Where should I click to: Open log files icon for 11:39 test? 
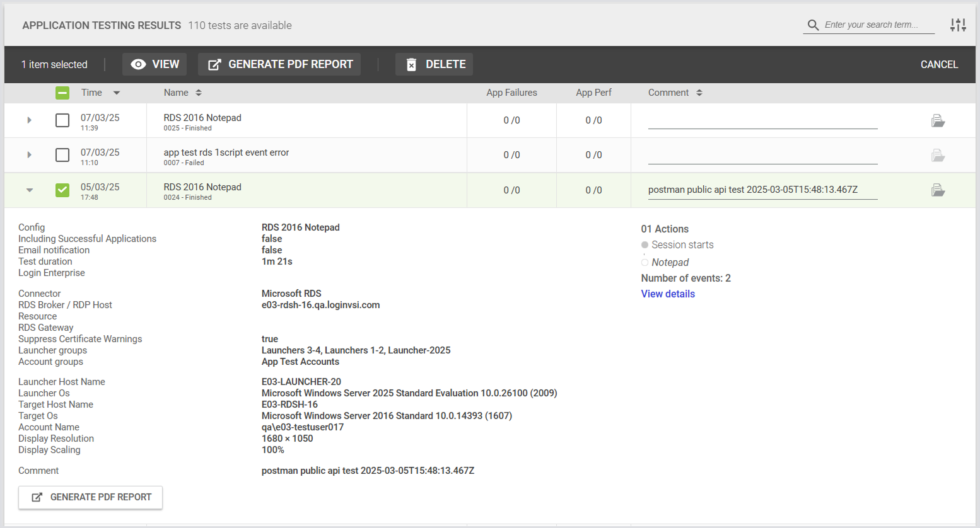tap(938, 121)
